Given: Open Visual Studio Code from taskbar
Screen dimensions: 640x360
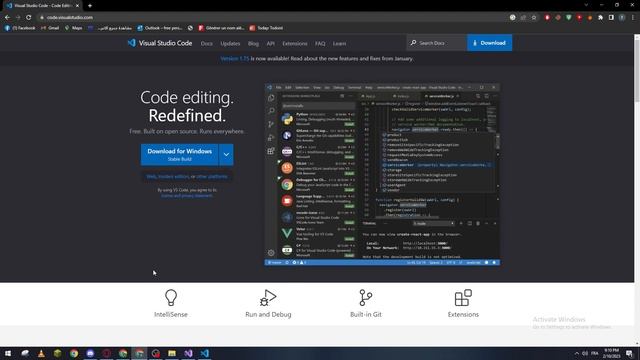Looking at the screenshot, I should (204, 353).
